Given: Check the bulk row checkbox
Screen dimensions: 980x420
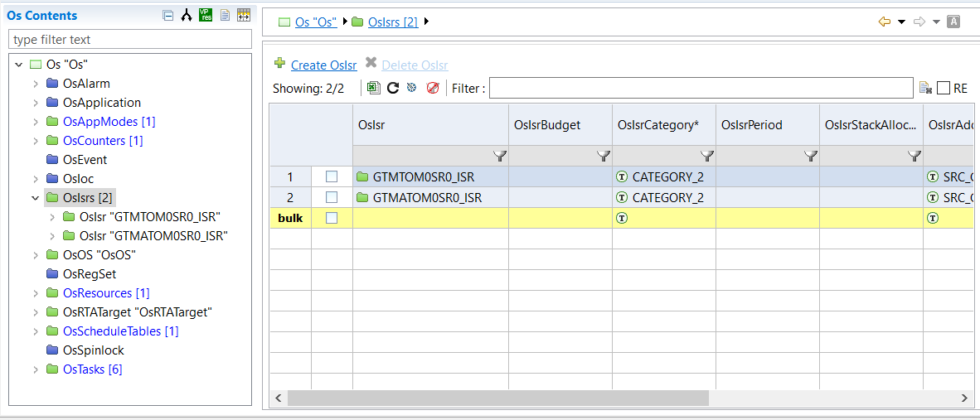Looking at the screenshot, I should coord(332,218).
